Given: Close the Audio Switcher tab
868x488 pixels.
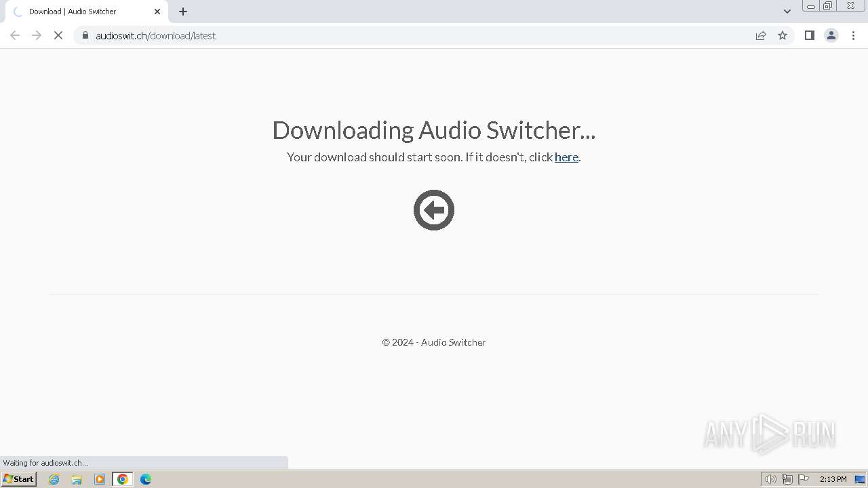Looking at the screenshot, I should pyautogui.click(x=157, y=12).
